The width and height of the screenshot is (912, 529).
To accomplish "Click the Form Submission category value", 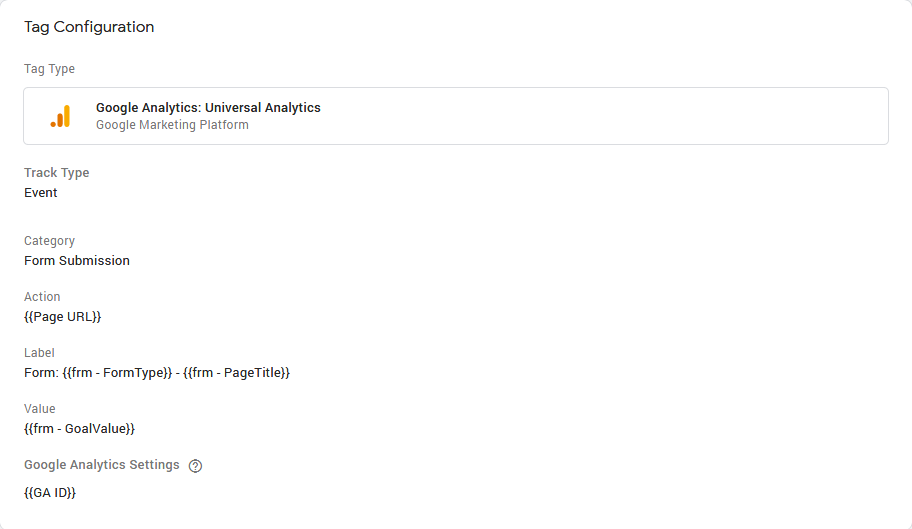I will (x=77, y=261).
